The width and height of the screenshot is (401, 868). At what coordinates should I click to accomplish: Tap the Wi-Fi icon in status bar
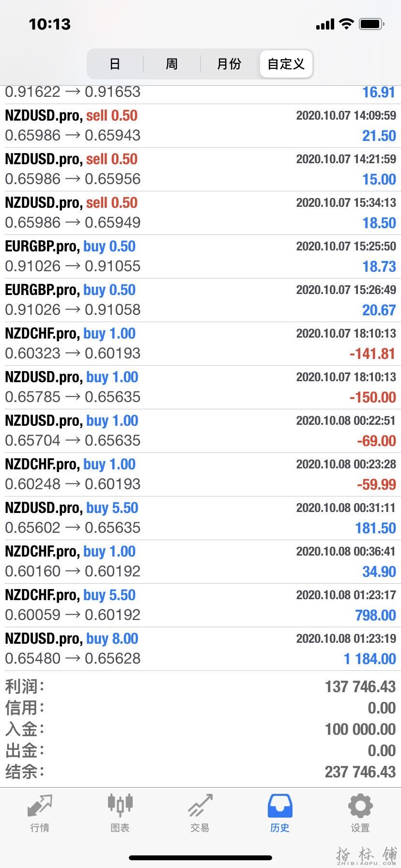coord(346,24)
